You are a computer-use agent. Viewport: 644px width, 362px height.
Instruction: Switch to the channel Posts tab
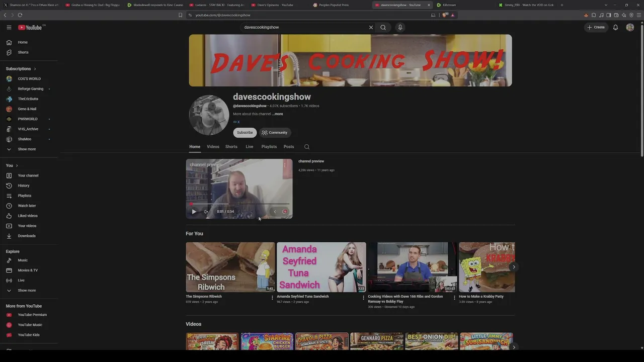point(289,147)
